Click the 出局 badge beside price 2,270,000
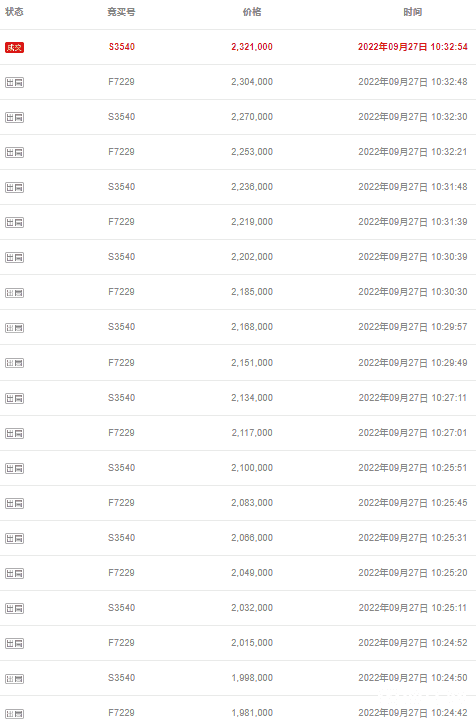This screenshot has width=476, height=725. (14, 117)
